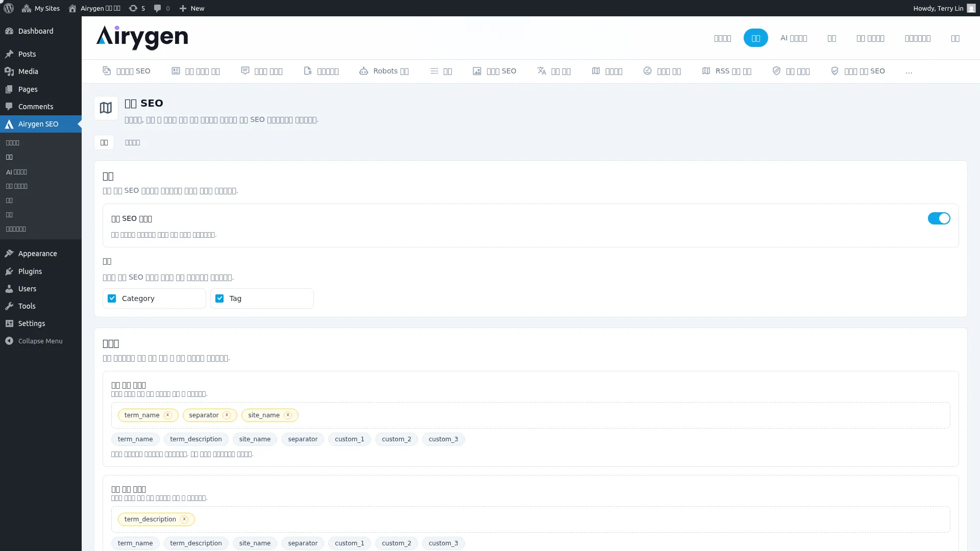Click inside the field holding only term_description
The width and height of the screenshot is (980, 551).
tap(531, 519)
